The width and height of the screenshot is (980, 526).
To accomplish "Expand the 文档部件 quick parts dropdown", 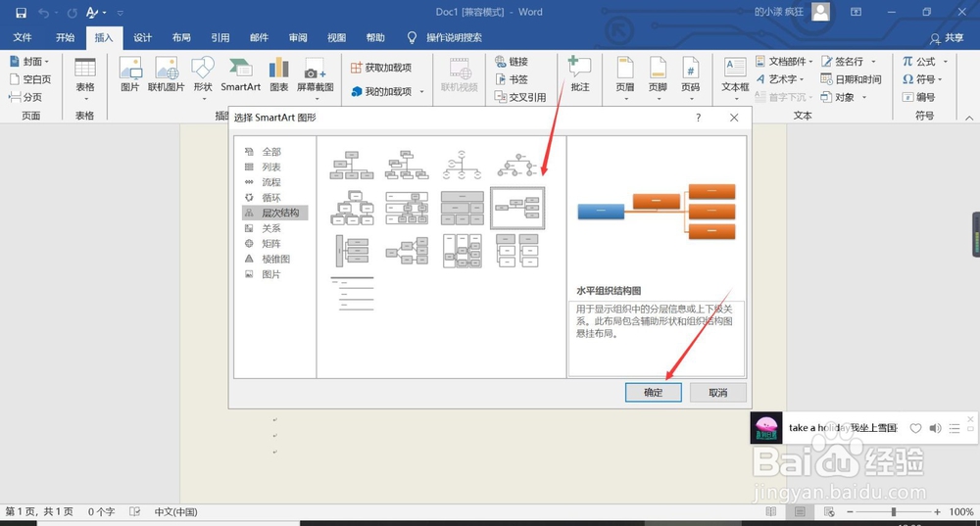I will [810, 62].
